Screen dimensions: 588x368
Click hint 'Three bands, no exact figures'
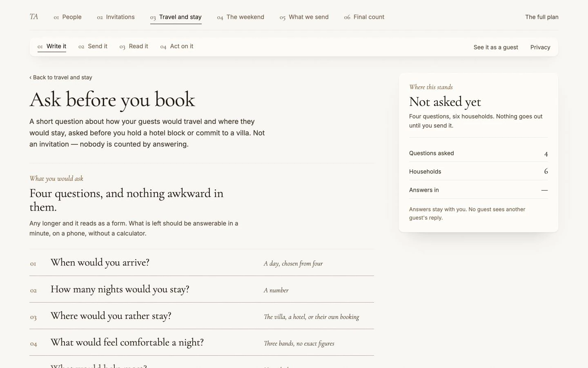(299, 343)
